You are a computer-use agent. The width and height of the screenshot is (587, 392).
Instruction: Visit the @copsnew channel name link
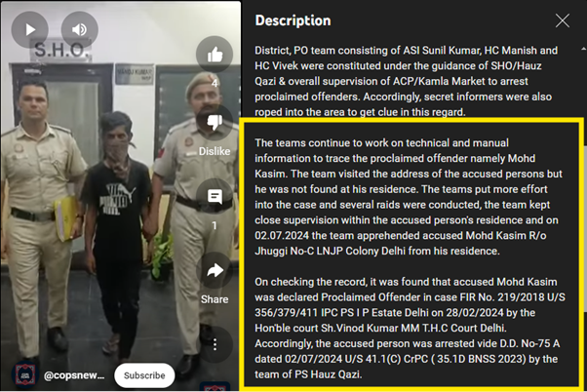click(74, 375)
